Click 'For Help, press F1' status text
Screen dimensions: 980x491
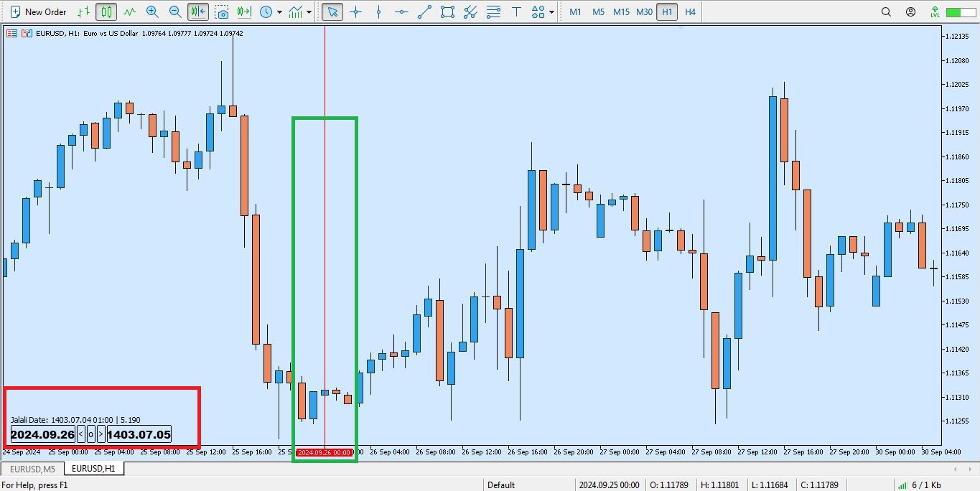pos(34,485)
